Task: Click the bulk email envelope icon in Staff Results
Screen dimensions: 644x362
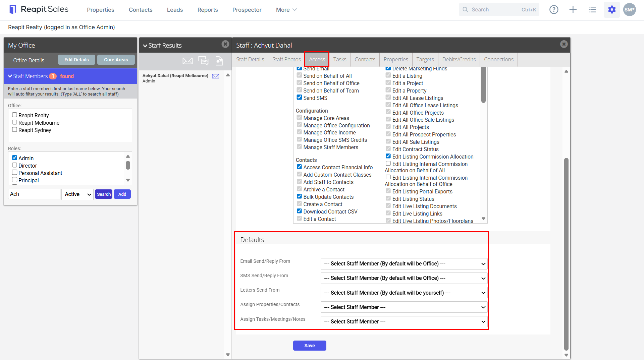Action: [x=187, y=61]
